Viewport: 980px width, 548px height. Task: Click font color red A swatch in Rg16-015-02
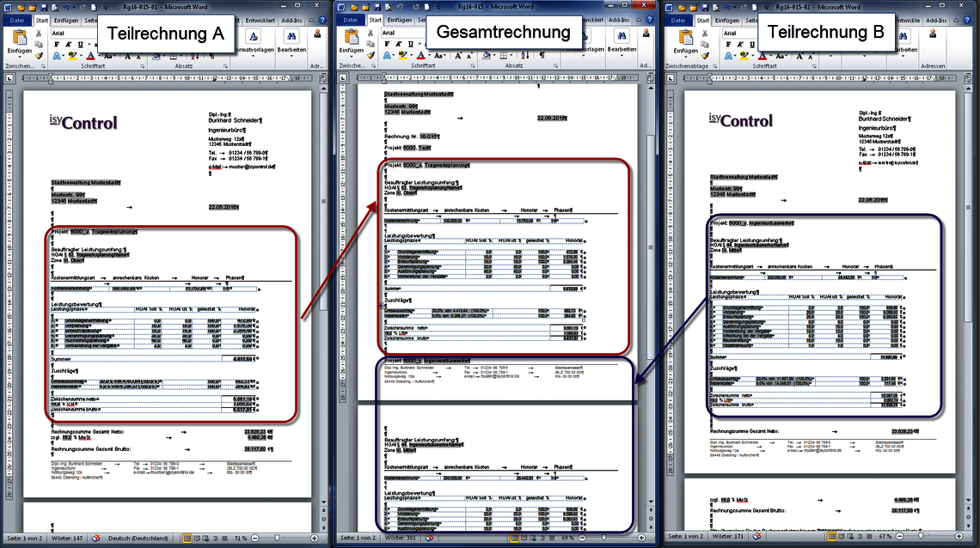tap(763, 56)
